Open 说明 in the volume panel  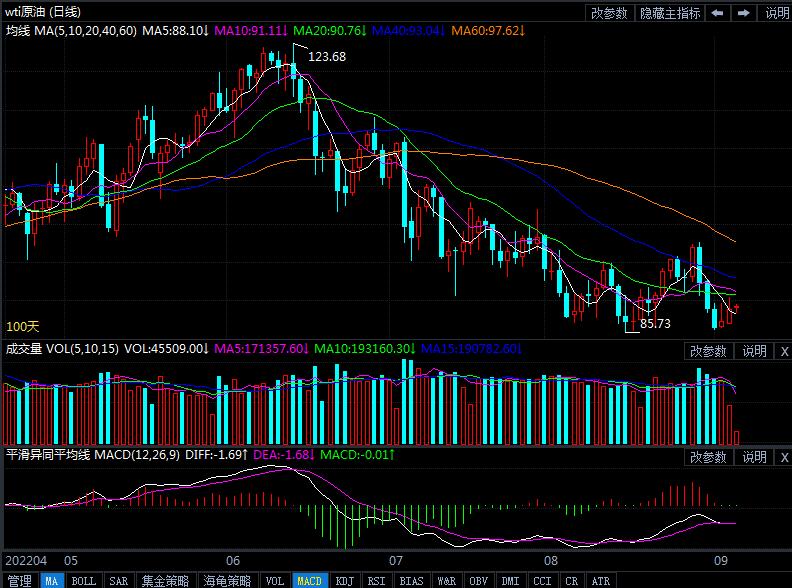(754, 350)
